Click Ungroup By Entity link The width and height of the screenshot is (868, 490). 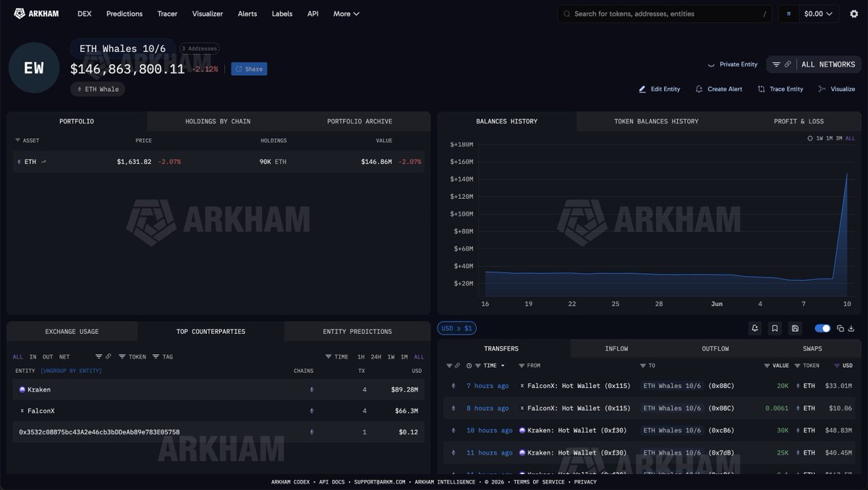click(71, 371)
